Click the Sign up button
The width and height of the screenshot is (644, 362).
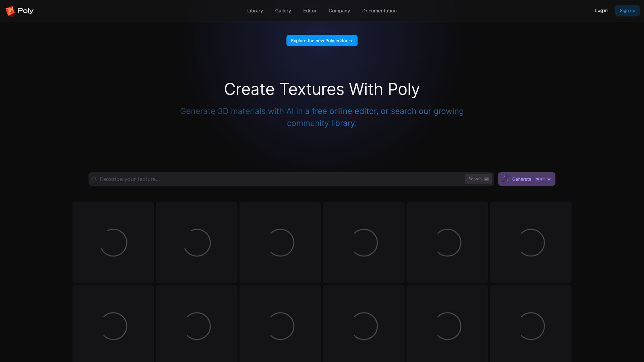[627, 11]
